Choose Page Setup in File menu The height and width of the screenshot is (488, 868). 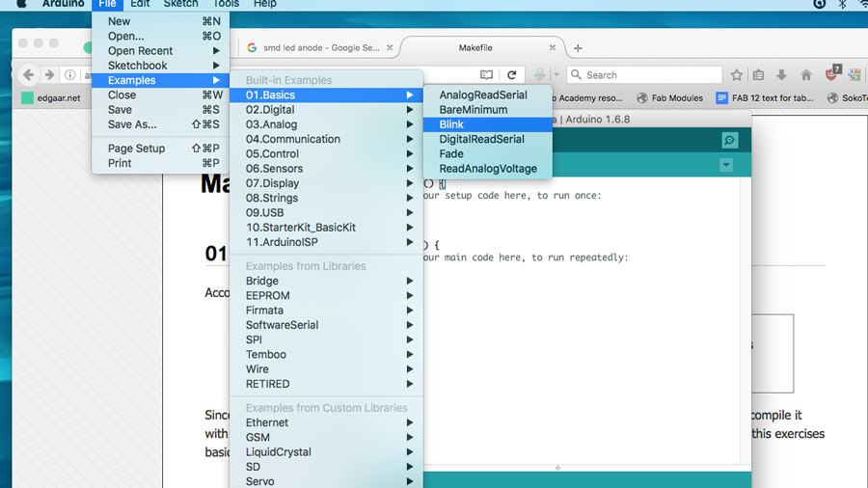coord(160,149)
